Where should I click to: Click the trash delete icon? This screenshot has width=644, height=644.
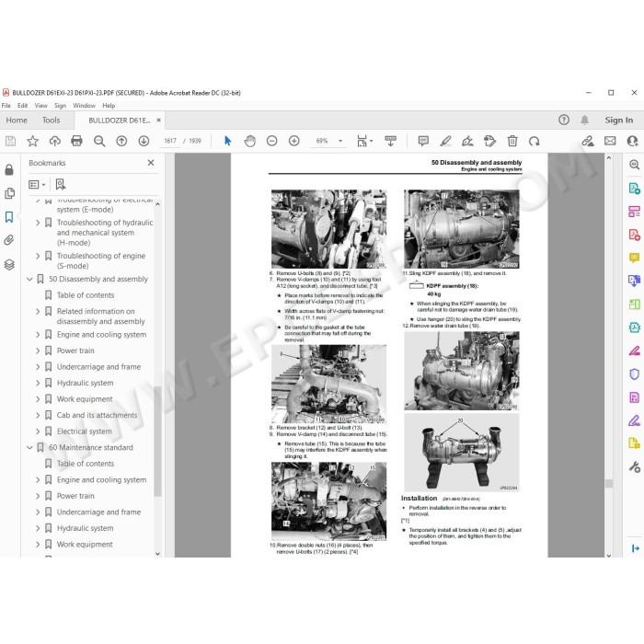(x=512, y=142)
